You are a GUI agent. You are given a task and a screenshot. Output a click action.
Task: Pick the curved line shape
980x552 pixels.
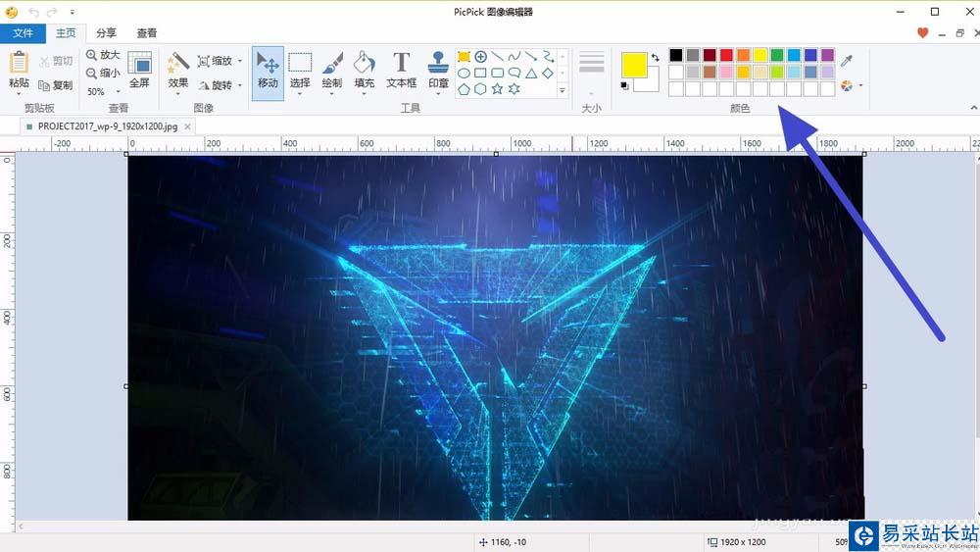(514, 57)
